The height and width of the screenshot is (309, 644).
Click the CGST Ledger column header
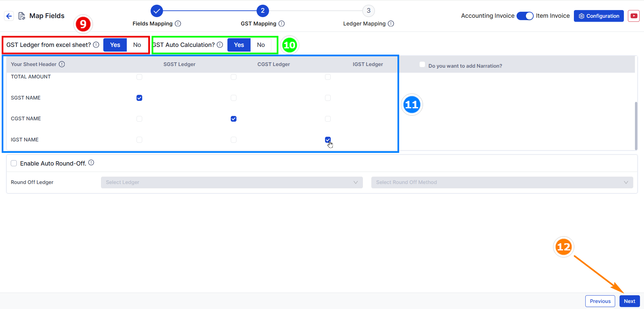pos(274,64)
